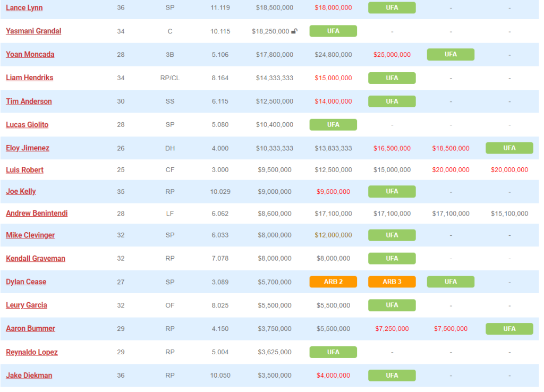Click the ARB 3 badge for Dylan Cease

tap(392, 282)
